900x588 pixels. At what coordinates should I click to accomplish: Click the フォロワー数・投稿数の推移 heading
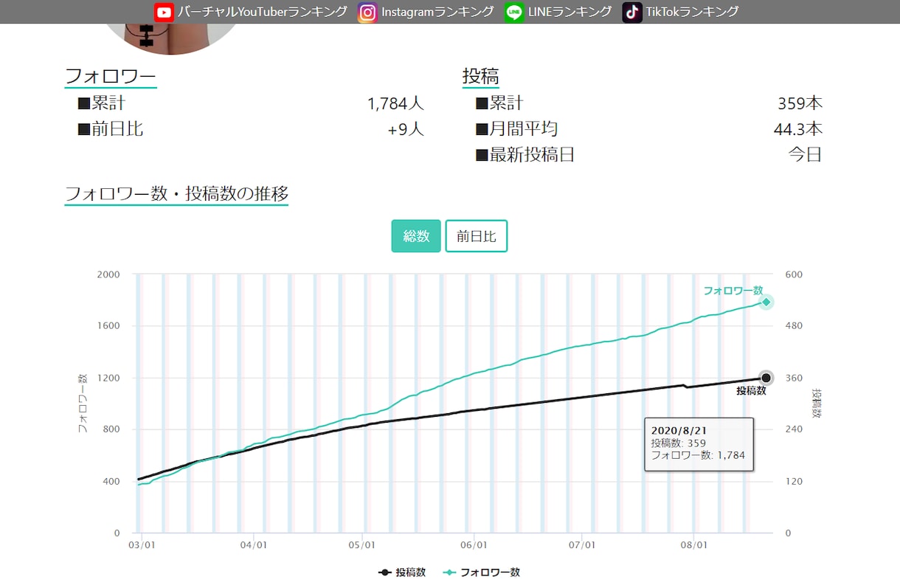click(176, 194)
